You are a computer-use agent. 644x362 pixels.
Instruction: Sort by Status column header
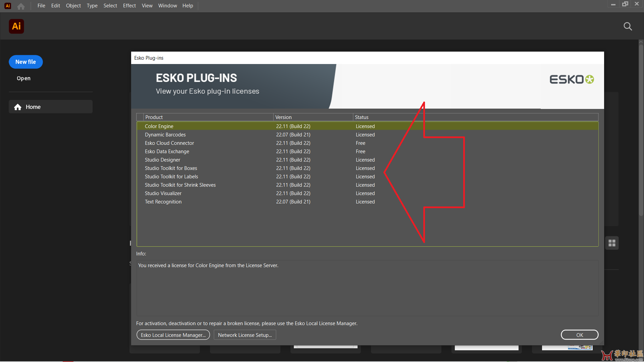click(x=476, y=117)
